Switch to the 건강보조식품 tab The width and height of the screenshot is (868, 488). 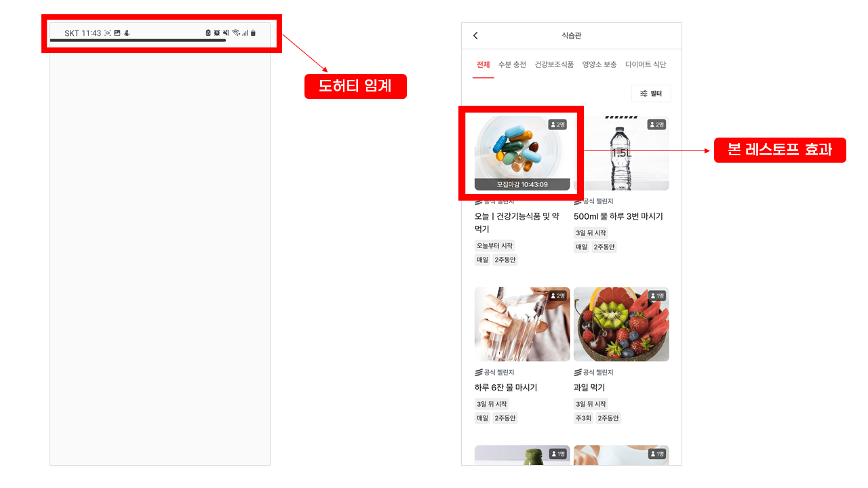click(554, 64)
